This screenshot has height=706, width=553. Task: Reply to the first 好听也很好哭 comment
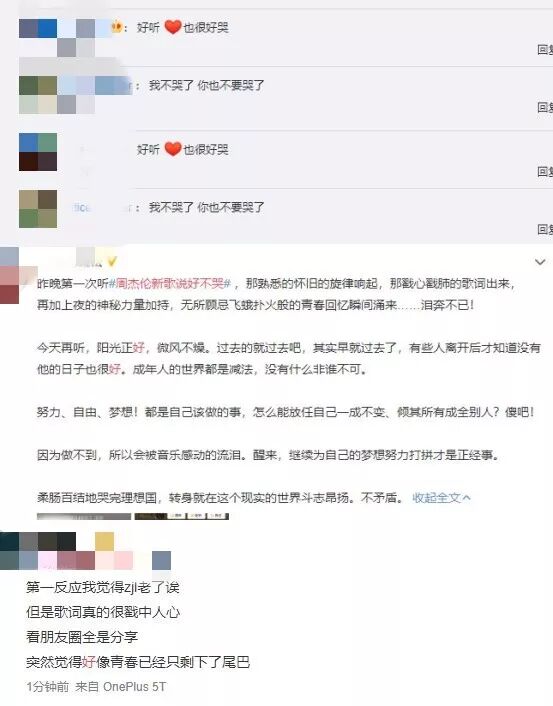(x=545, y=49)
